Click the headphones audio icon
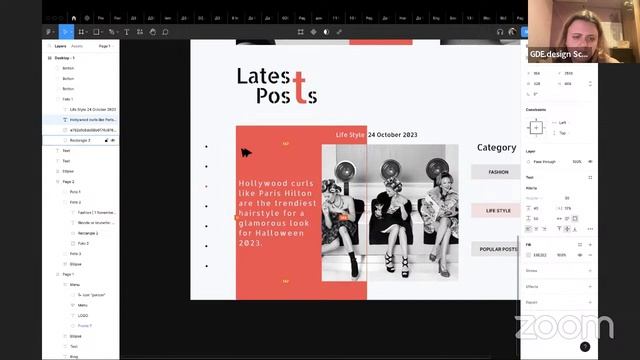Viewport: 640px width, 360px height. coord(500,32)
